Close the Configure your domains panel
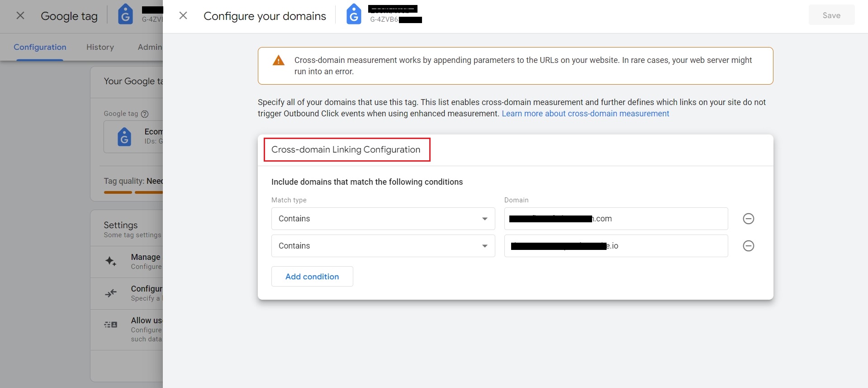Viewport: 868px width, 388px height. [x=183, y=15]
